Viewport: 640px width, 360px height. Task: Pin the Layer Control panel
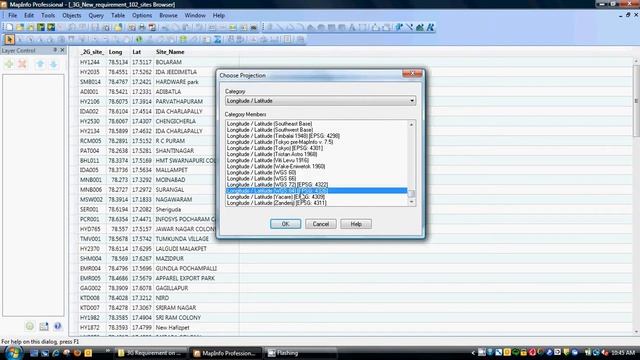pos(55,50)
